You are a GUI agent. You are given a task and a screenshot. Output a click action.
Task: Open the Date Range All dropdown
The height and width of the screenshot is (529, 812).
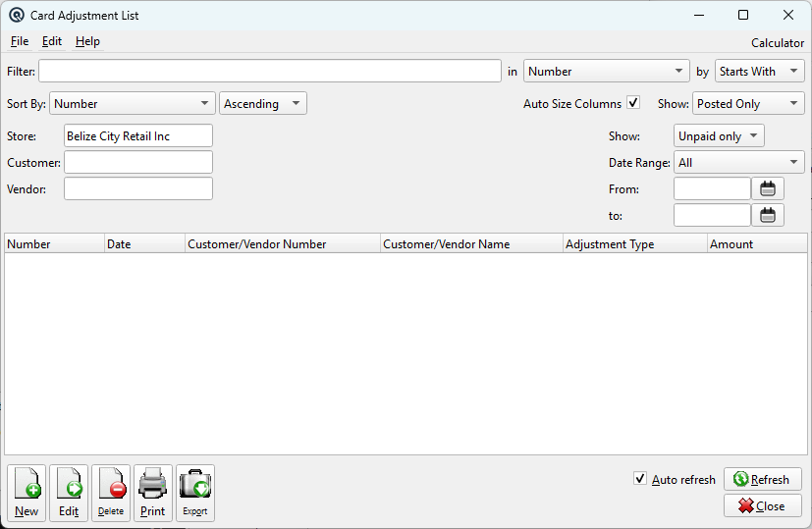click(x=739, y=163)
